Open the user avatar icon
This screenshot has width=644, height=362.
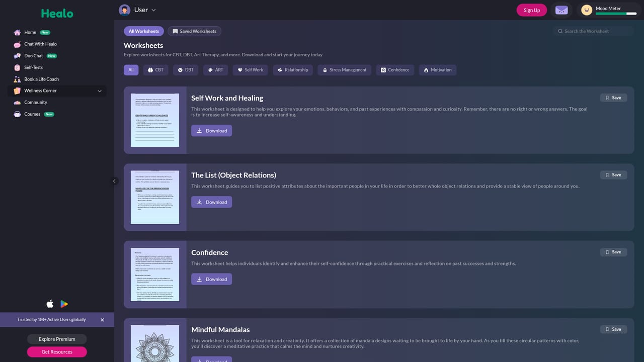124,10
